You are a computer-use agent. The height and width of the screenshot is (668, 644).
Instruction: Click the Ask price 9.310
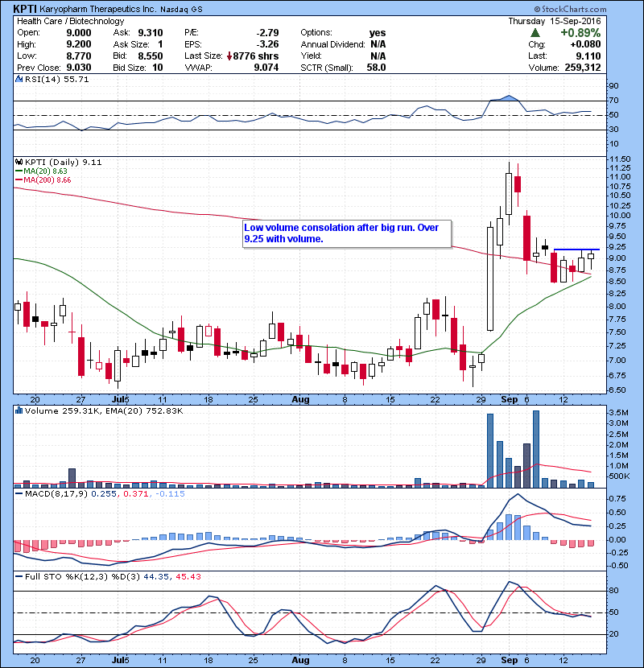click(x=151, y=33)
